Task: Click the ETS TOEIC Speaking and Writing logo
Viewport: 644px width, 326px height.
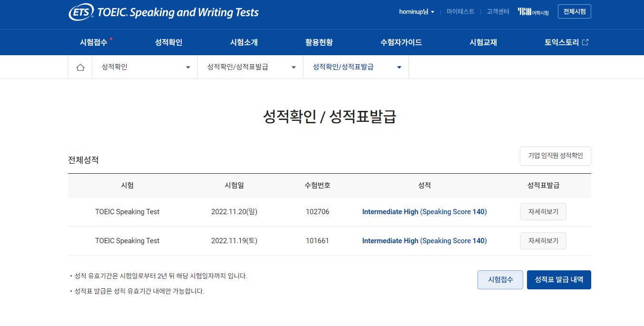Action: tap(164, 12)
